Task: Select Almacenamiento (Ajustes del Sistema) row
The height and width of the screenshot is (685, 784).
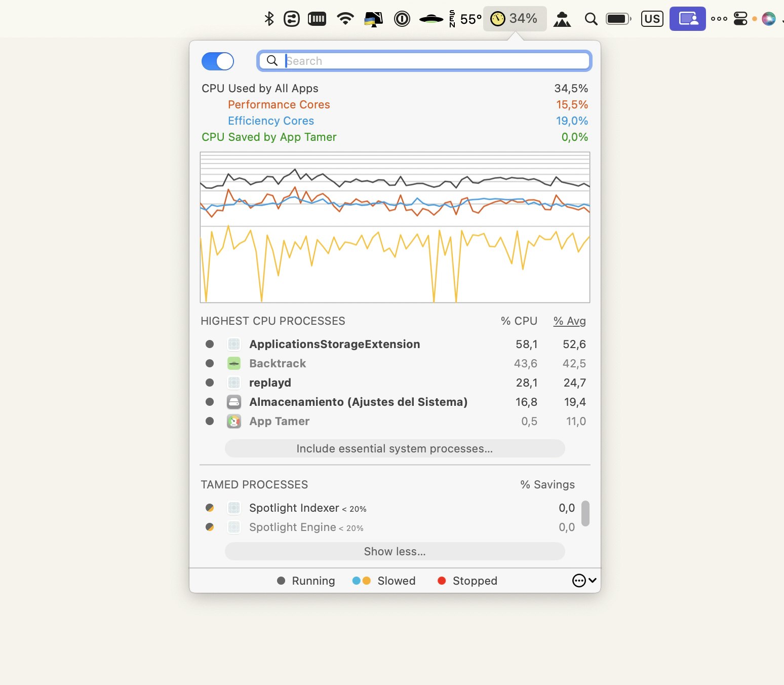Action: point(395,402)
